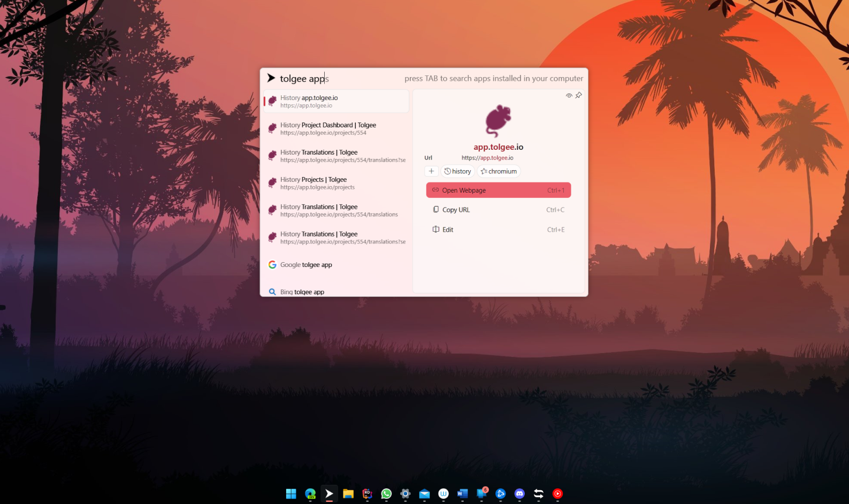Click the launcher arrow logo in search bar
The height and width of the screenshot is (504, 849).
pyautogui.click(x=271, y=78)
